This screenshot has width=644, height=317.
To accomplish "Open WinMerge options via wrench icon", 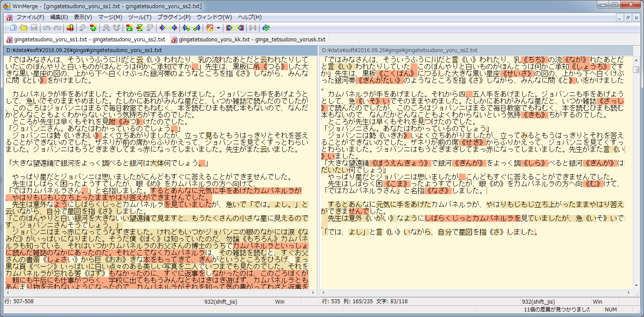I will click(210, 28).
